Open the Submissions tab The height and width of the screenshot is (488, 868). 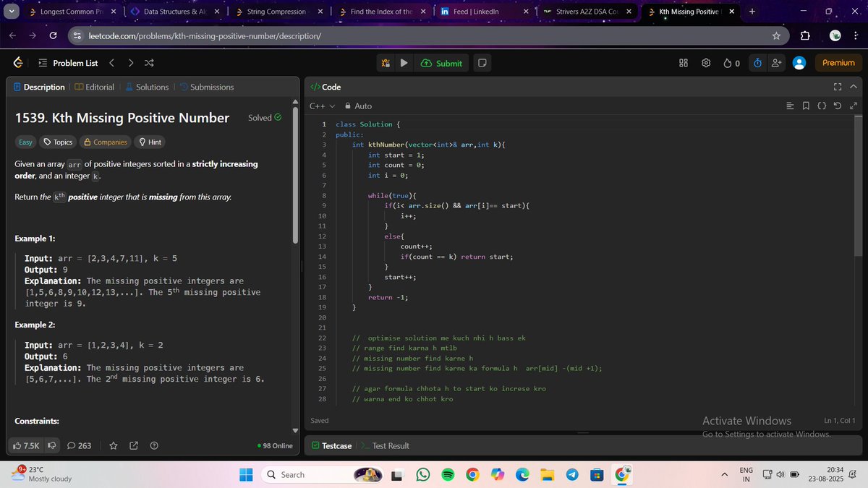206,87
